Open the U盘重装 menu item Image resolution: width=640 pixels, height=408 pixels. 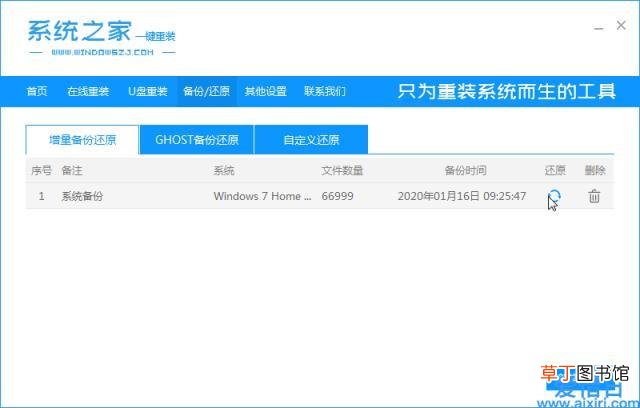148,91
